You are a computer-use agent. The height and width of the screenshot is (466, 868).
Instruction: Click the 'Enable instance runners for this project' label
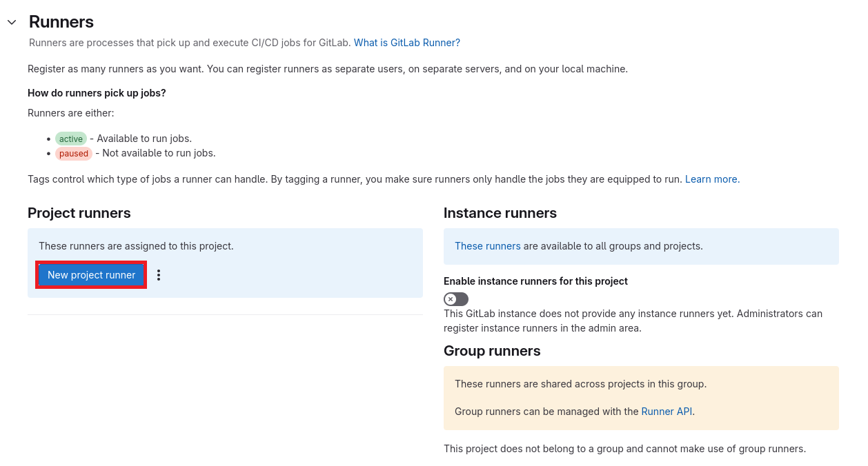click(x=535, y=281)
